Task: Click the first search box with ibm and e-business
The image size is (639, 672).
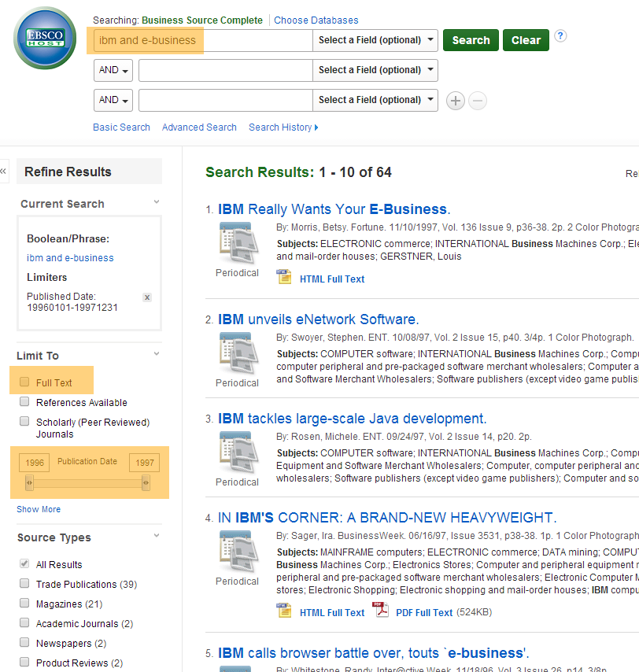Action: (x=203, y=40)
